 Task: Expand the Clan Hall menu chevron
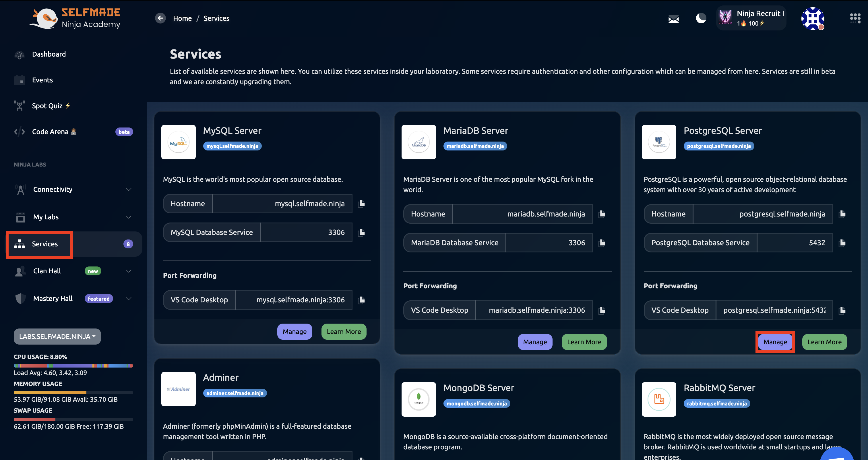[128, 271]
